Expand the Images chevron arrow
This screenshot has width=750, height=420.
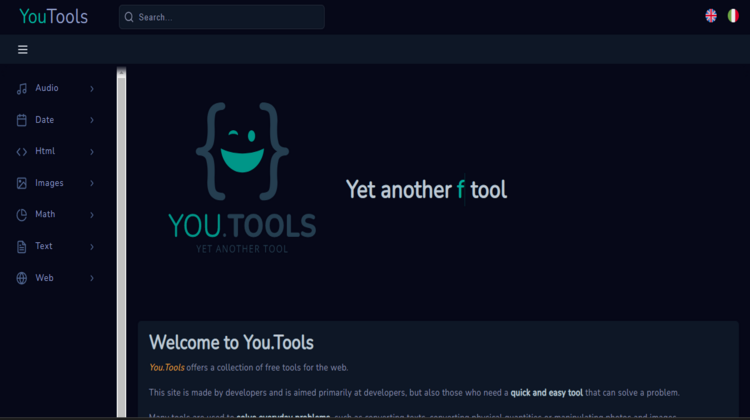click(92, 183)
